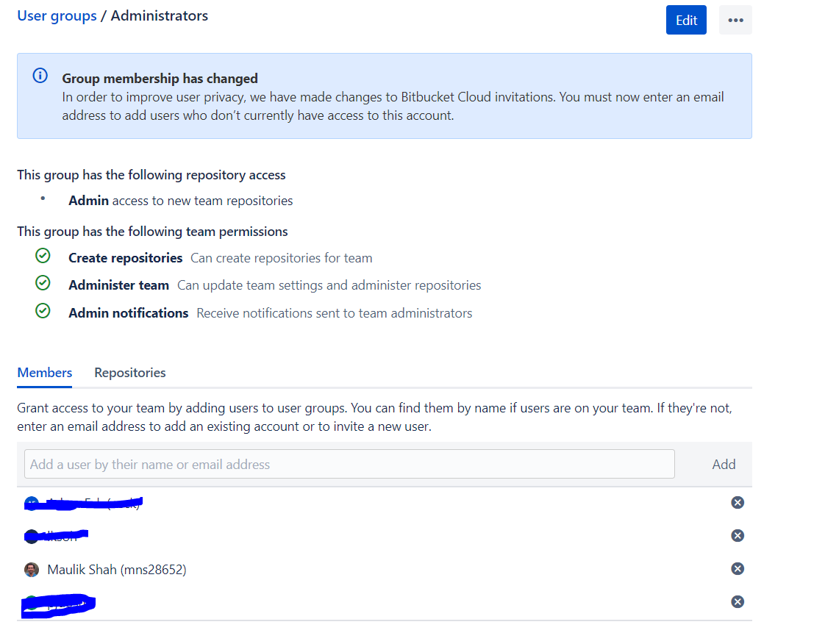Click 'Can create repositories for team' description

[282, 258]
